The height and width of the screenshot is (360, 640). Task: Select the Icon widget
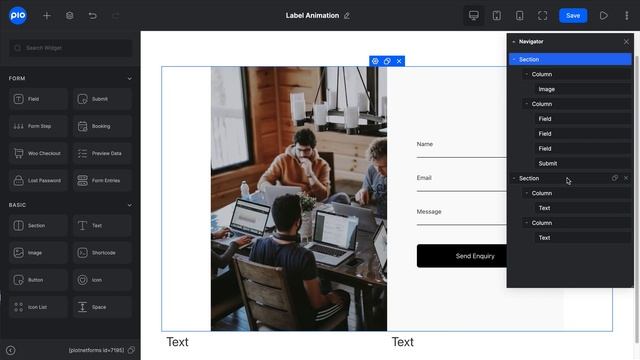click(x=102, y=280)
